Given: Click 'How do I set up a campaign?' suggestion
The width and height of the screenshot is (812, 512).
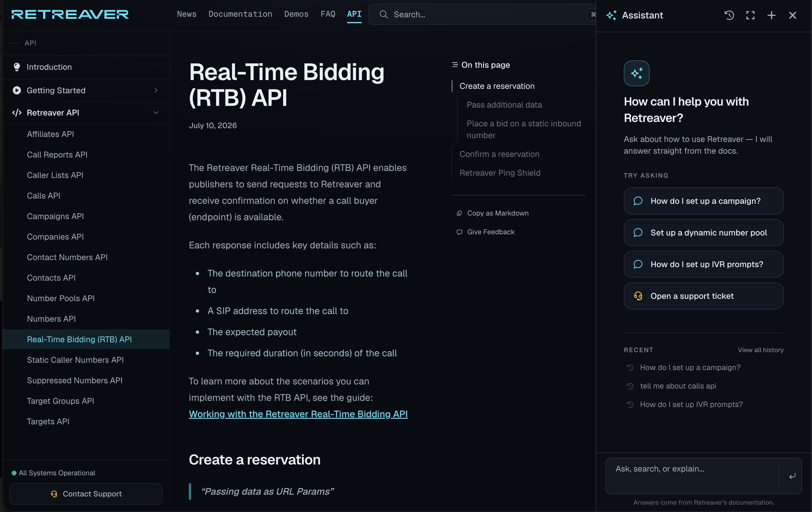Looking at the screenshot, I should pyautogui.click(x=704, y=201).
